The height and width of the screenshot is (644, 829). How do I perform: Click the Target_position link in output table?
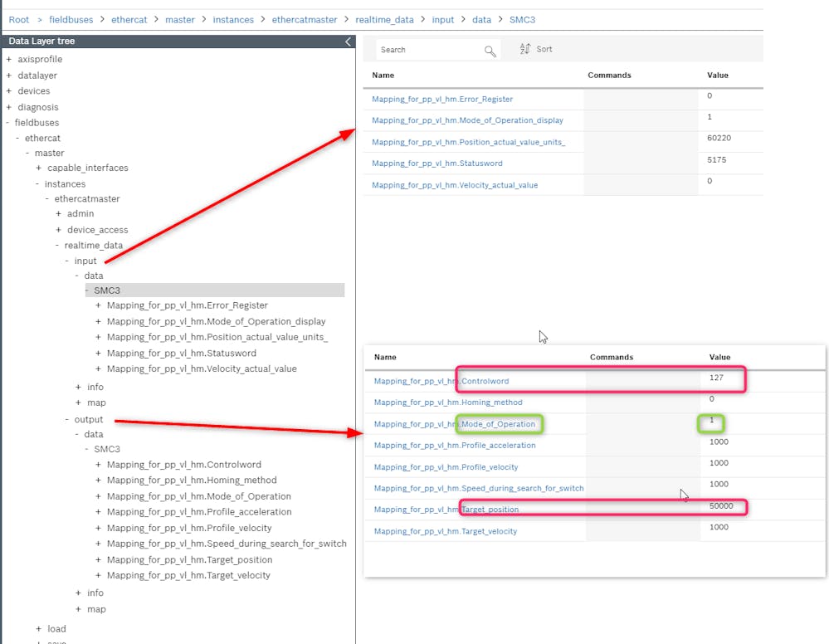point(446,510)
